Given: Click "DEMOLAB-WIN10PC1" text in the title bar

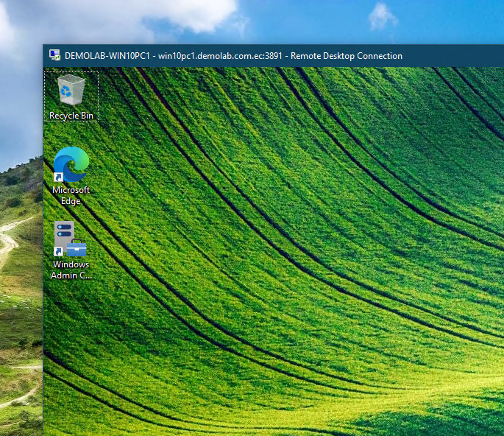Looking at the screenshot, I should [x=109, y=56].
